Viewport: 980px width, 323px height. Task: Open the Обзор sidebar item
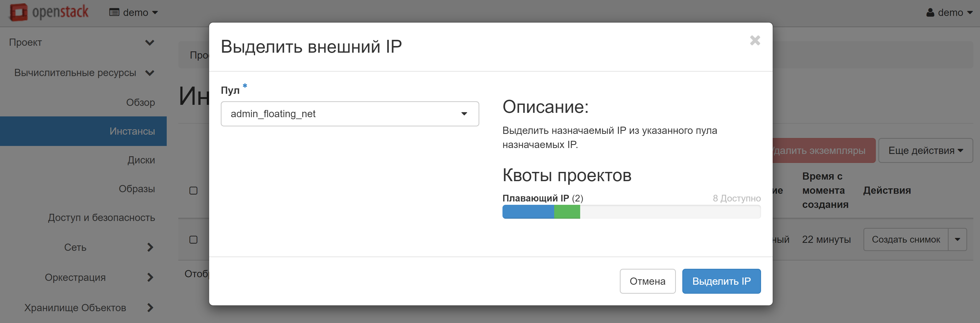tap(140, 102)
